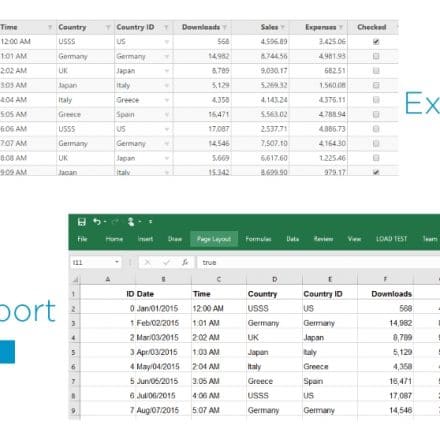Open Customize Quick Access Toolbar arrow
The height and width of the screenshot is (440, 440).
(x=151, y=222)
